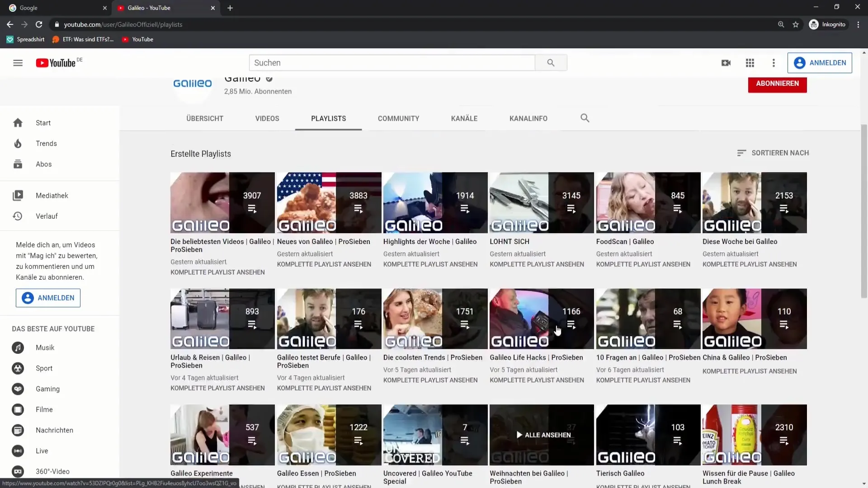
Task: Open Galileo testet Berufe thumbnail
Action: [x=329, y=319]
